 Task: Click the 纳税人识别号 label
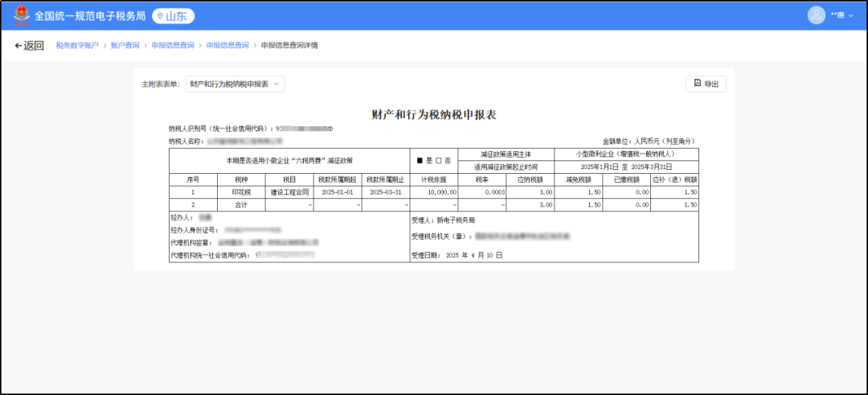tap(221, 129)
